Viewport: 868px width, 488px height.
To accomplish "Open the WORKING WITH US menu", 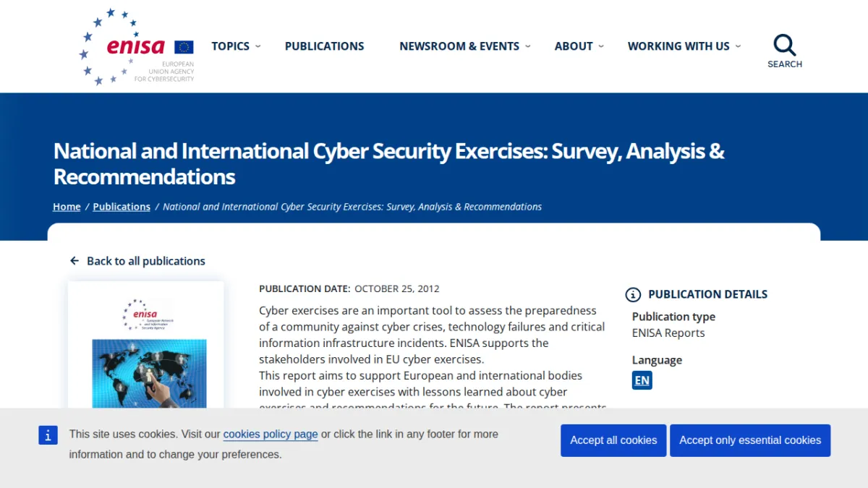I will coord(678,46).
